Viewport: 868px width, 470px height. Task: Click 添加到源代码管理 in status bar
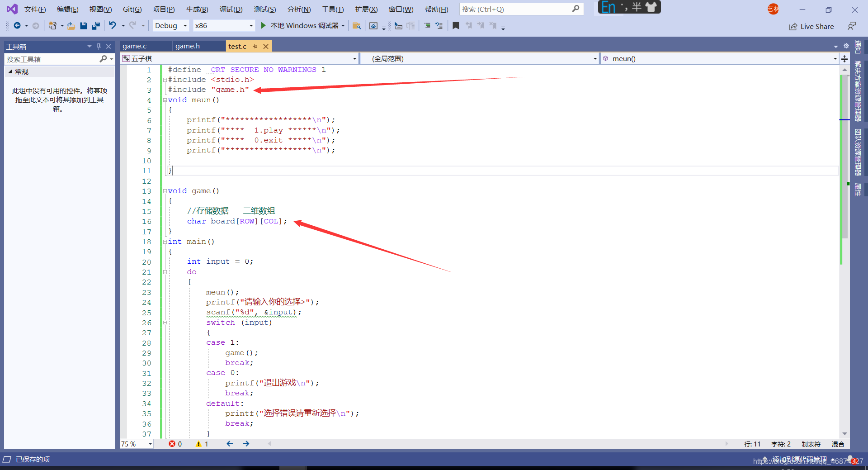[799, 460]
